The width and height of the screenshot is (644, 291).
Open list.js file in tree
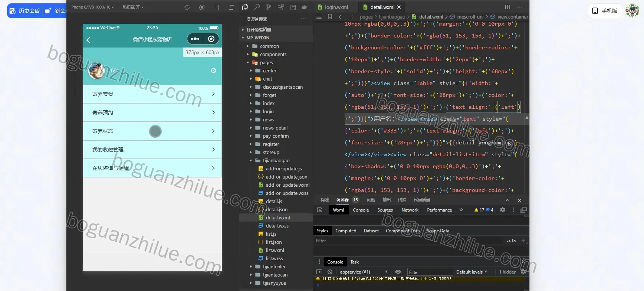(271, 234)
